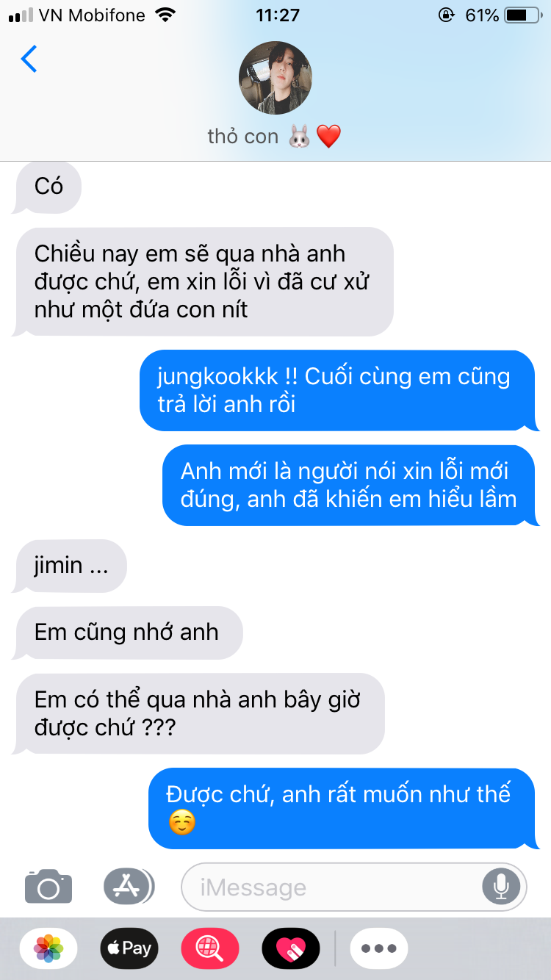Toggle the App Store apps drawer icon

click(x=128, y=886)
